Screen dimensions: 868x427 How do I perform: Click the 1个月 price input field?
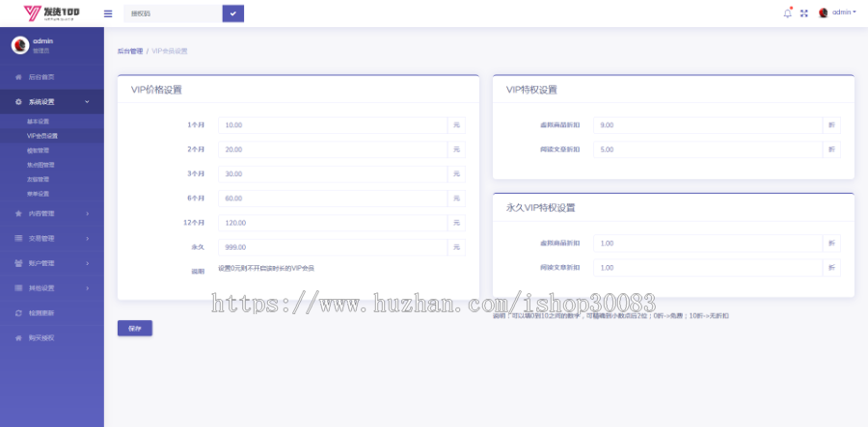332,125
